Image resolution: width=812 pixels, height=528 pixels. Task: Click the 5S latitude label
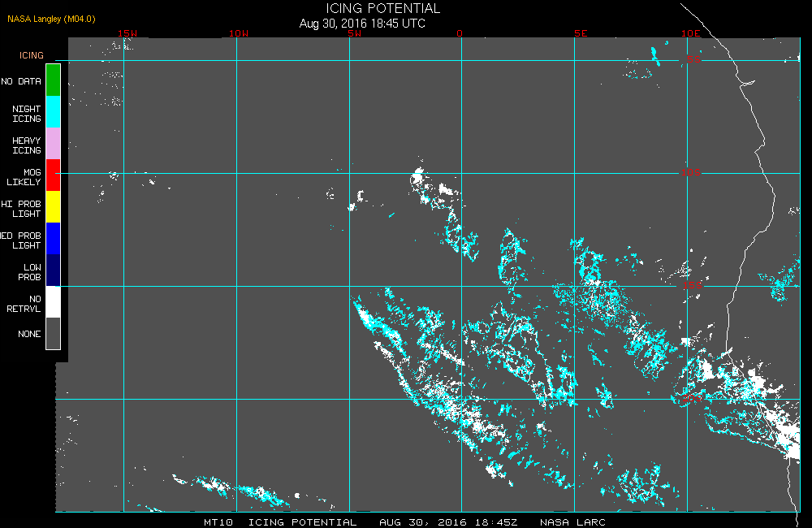[x=694, y=59]
